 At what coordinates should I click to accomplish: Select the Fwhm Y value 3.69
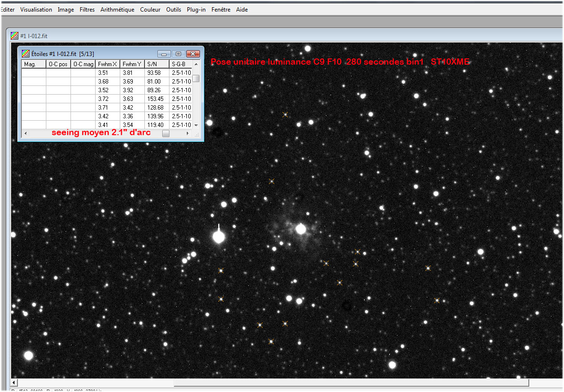[127, 81]
